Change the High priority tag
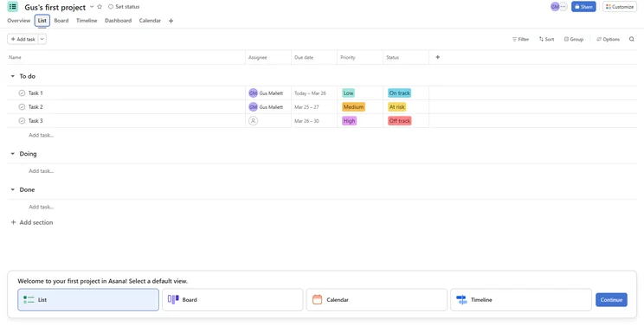 point(349,121)
